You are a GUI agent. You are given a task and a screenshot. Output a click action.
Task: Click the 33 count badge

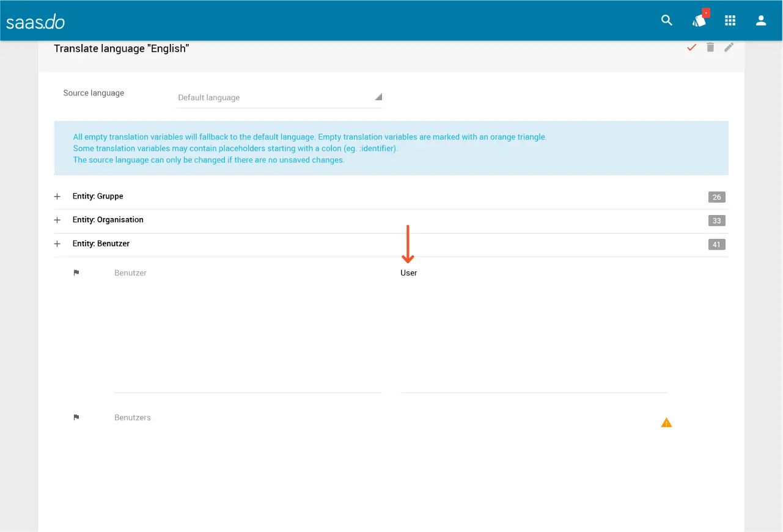click(716, 220)
